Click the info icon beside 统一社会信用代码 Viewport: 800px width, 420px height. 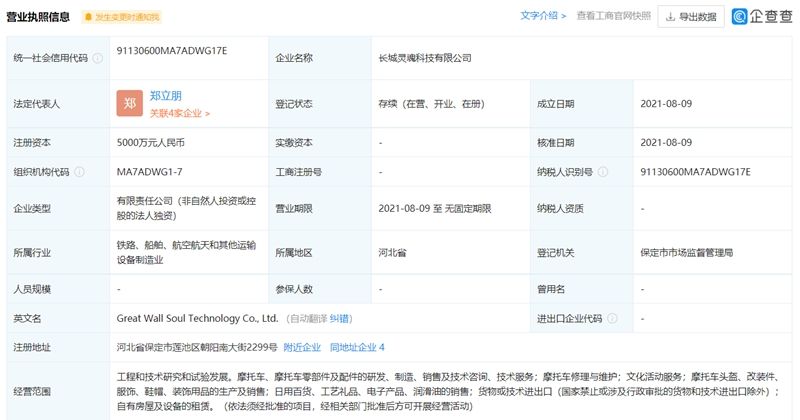click(97, 58)
